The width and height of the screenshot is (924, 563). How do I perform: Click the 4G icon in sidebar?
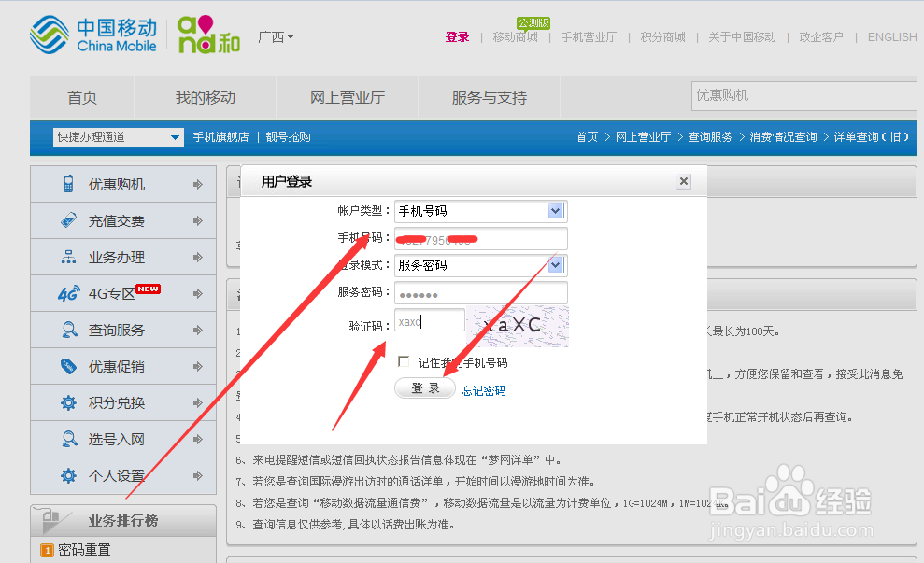coord(68,293)
